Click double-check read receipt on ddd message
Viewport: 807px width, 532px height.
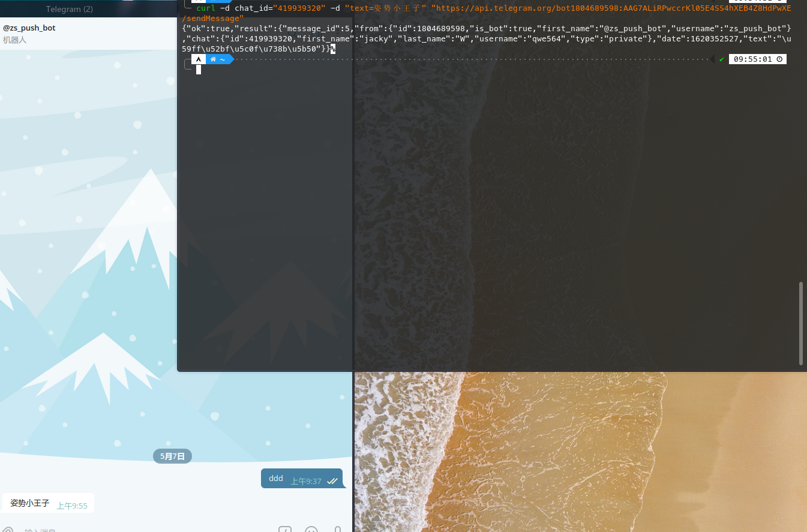pos(332,481)
